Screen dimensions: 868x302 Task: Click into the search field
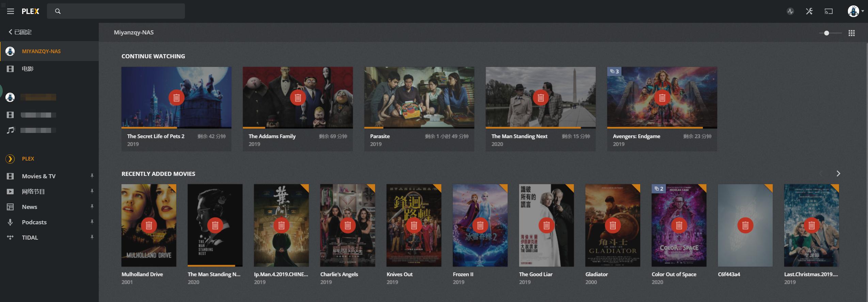click(116, 11)
